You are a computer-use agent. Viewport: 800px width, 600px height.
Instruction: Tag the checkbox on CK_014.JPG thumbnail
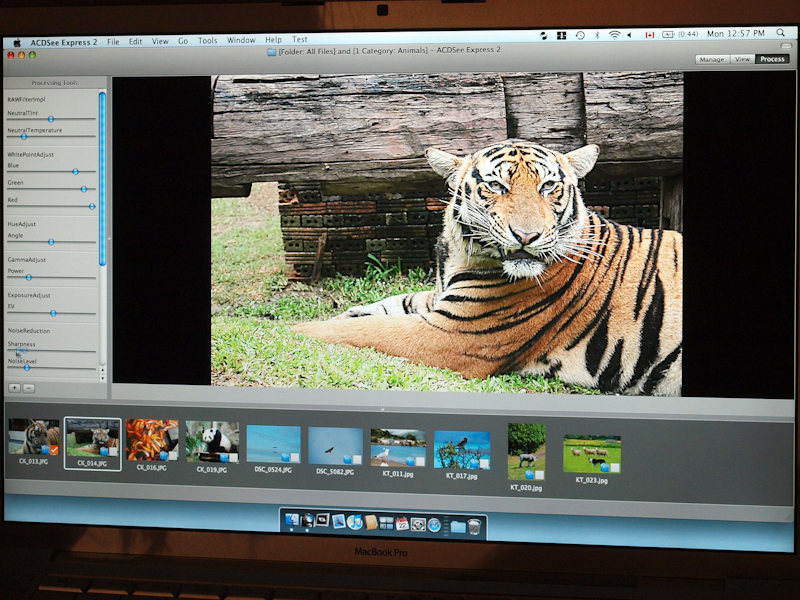click(113, 452)
